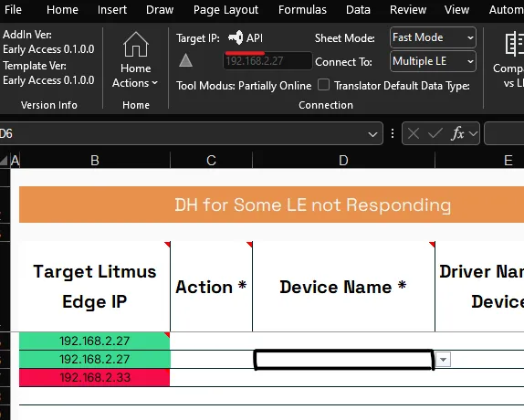Image resolution: width=524 pixels, height=420 pixels.
Task: Open the Device Name cell dropdown arrow
Action: pos(443,360)
